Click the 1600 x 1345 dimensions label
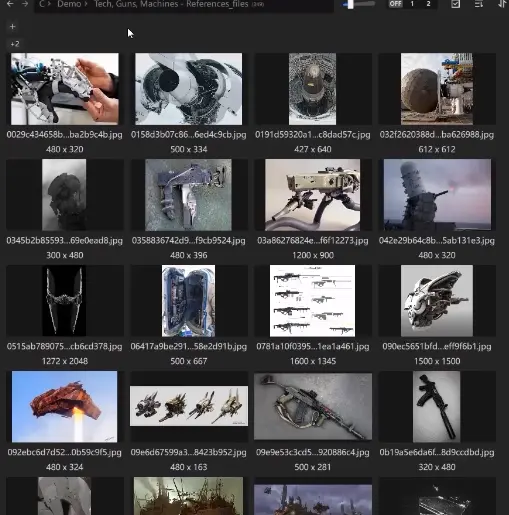509x515 pixels. tap(313, 361)
